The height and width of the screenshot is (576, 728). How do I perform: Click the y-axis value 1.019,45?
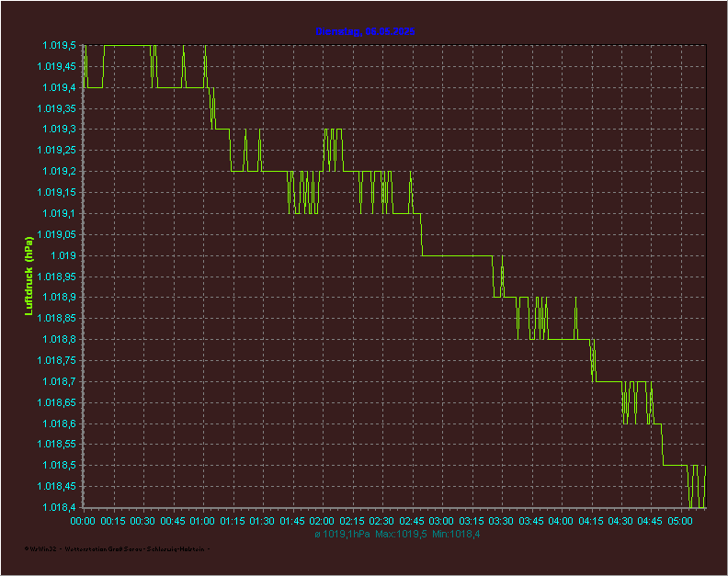click(x=57, y=66)
